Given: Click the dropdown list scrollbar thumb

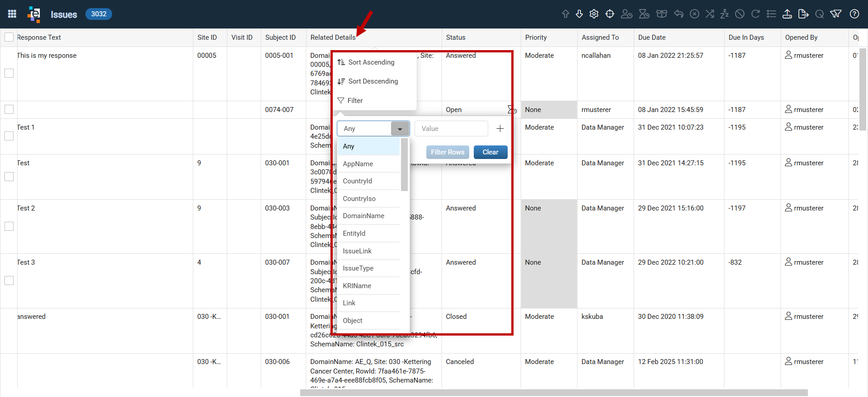Looking at the screenshot, I should tap(404, 164).
